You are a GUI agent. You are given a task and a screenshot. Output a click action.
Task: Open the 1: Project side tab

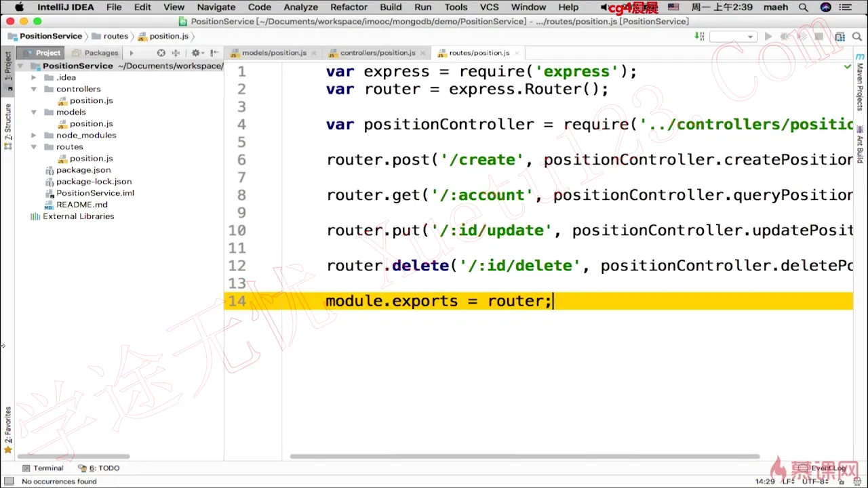8,70
